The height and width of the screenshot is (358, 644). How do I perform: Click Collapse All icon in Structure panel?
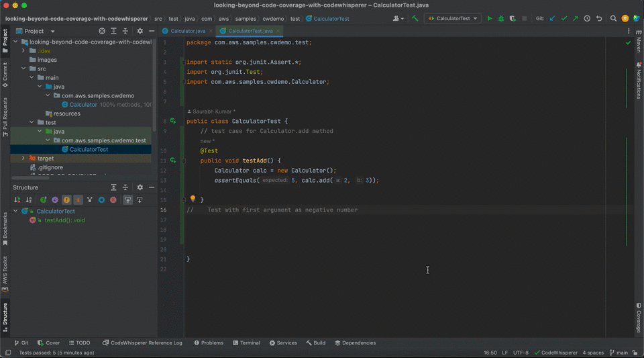125,187
